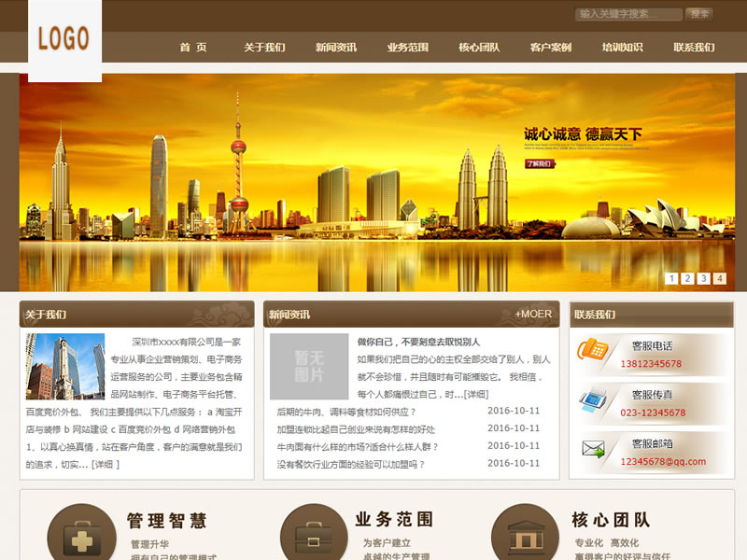Click the email address 12345678@qq.com
This screenshot has height=560, width=747.
pos(663,461)
